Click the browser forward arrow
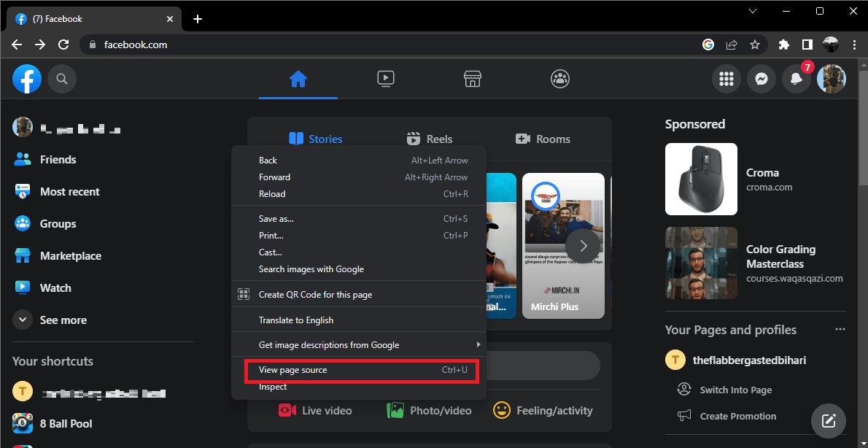 coord(40,45)
